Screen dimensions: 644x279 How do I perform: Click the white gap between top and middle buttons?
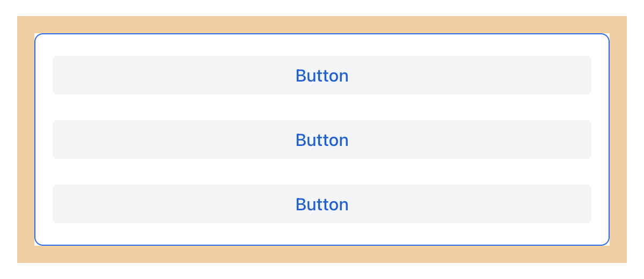(322, 107)
